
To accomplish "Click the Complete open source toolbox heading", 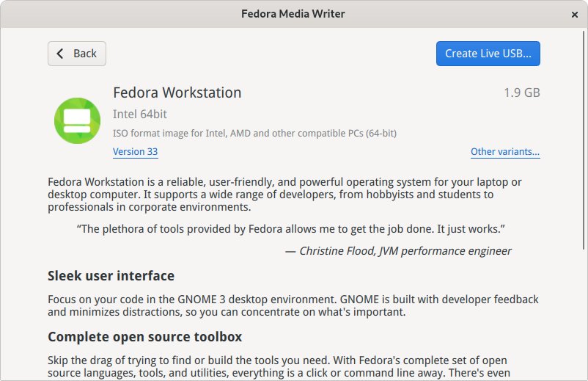I will (144, 337).
